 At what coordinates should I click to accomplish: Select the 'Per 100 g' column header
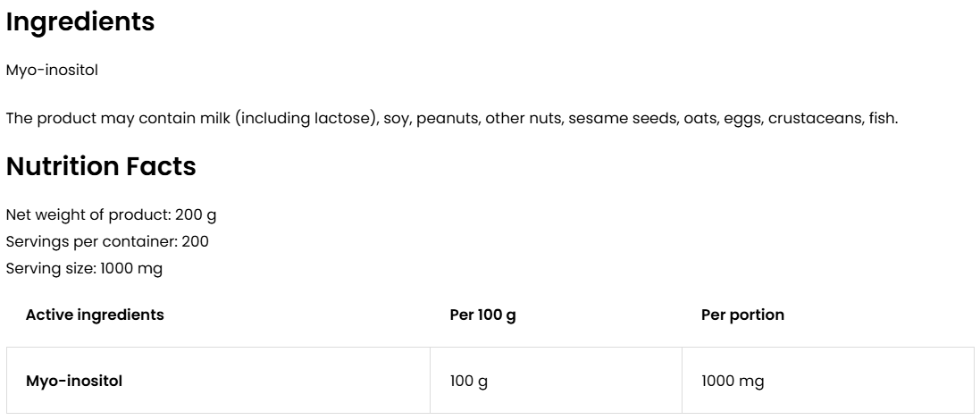pos(483,315)
